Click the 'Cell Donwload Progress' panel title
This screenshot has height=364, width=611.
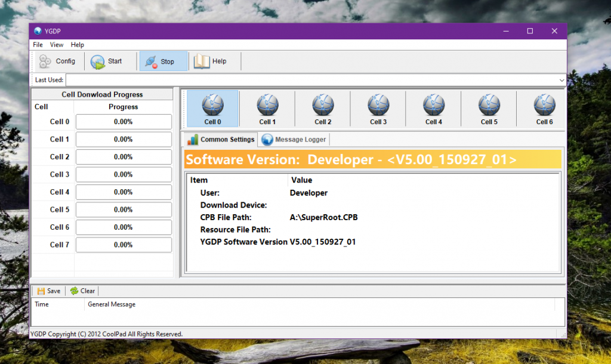click(102, 94)
